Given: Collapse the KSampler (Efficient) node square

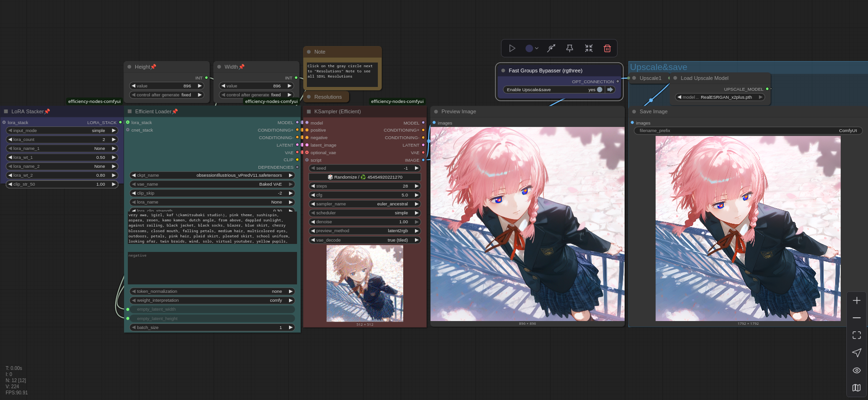Looking at the screenshot, I should point(309,111).
